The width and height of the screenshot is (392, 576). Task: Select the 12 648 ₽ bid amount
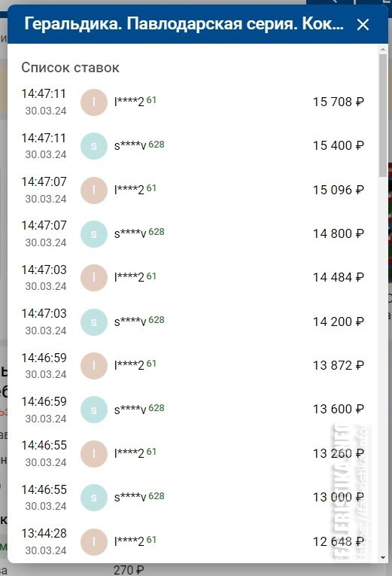338,541
